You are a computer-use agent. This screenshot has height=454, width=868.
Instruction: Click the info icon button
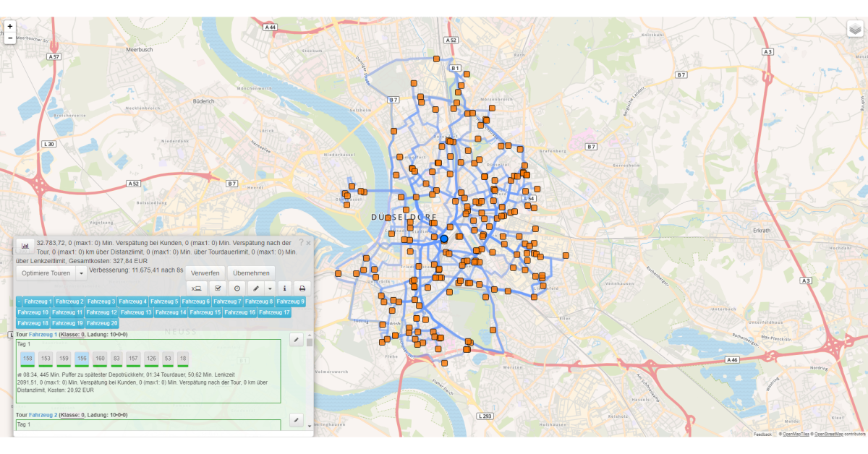coord(285,288)
